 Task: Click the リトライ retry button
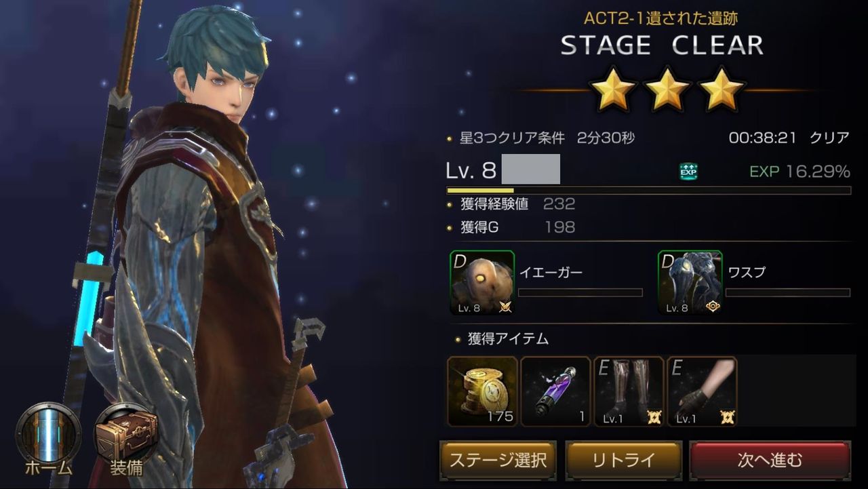coord(623,461)
